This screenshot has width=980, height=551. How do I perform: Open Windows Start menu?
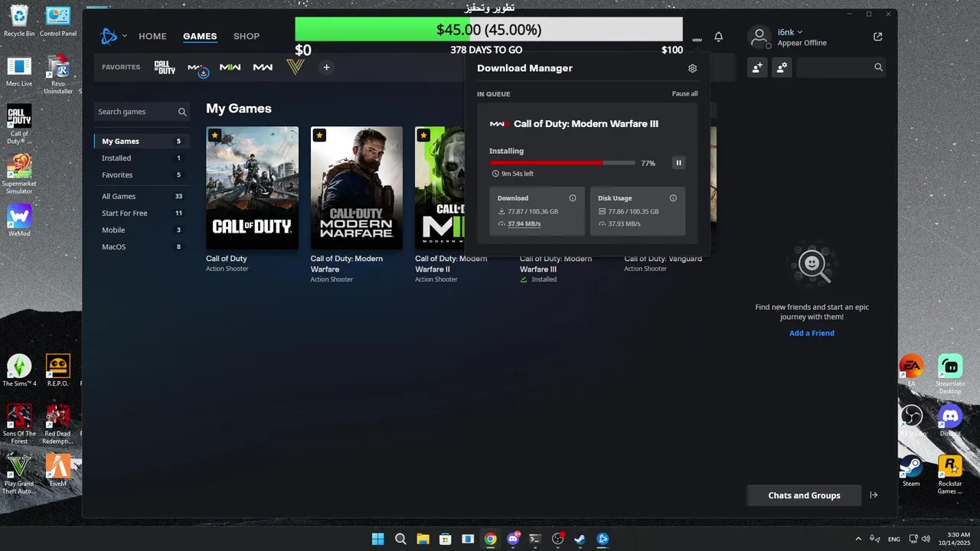pyautogui.click(x=377, y=539)
